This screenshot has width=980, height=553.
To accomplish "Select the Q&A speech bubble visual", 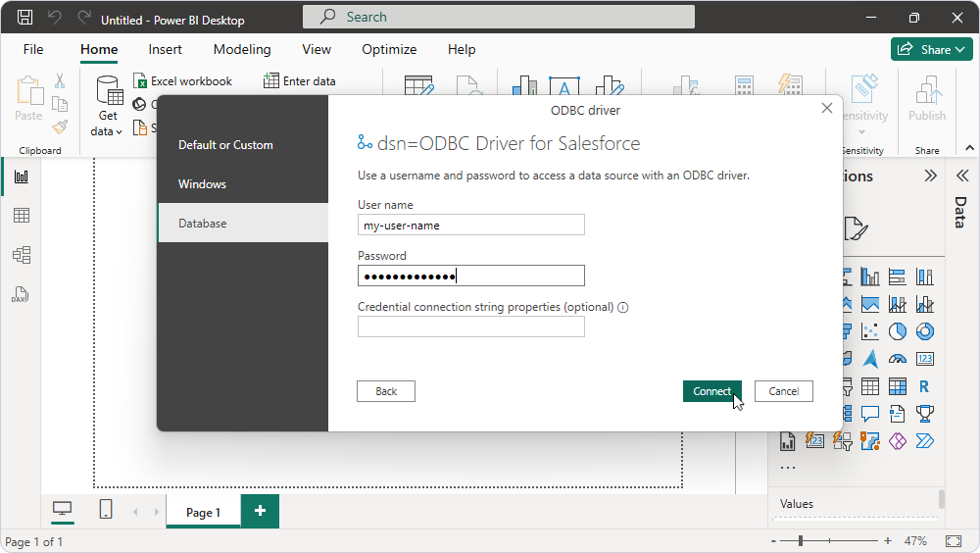I will [870, 414].
